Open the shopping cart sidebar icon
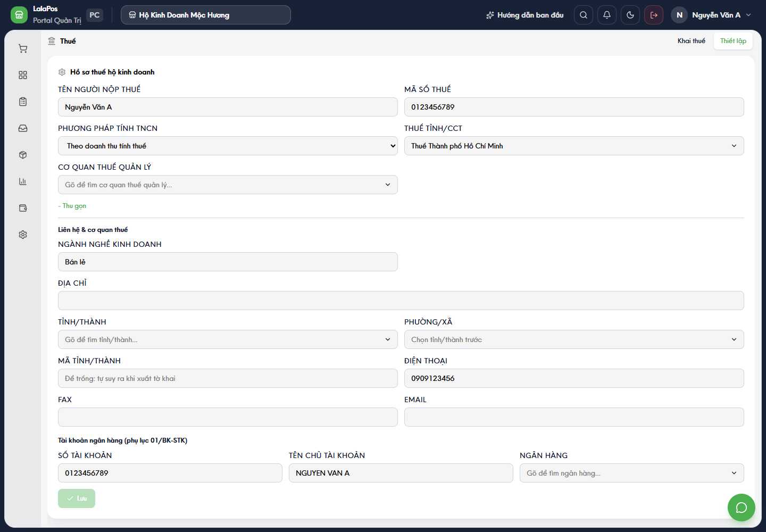766x532 pixels. 23,48
